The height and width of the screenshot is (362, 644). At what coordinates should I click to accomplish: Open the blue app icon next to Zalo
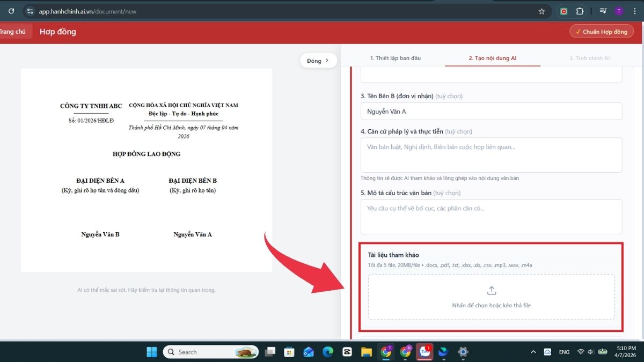point(444,352)
